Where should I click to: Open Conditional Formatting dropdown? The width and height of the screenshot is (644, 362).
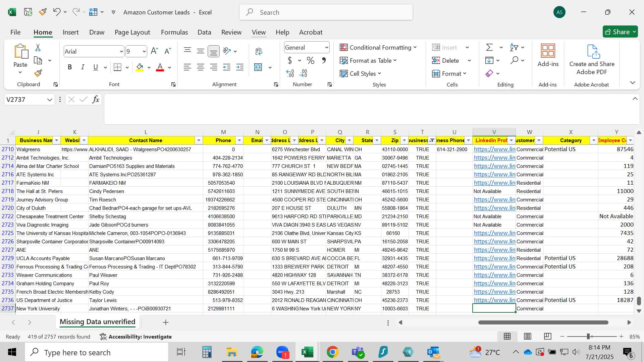click(378, 48)
